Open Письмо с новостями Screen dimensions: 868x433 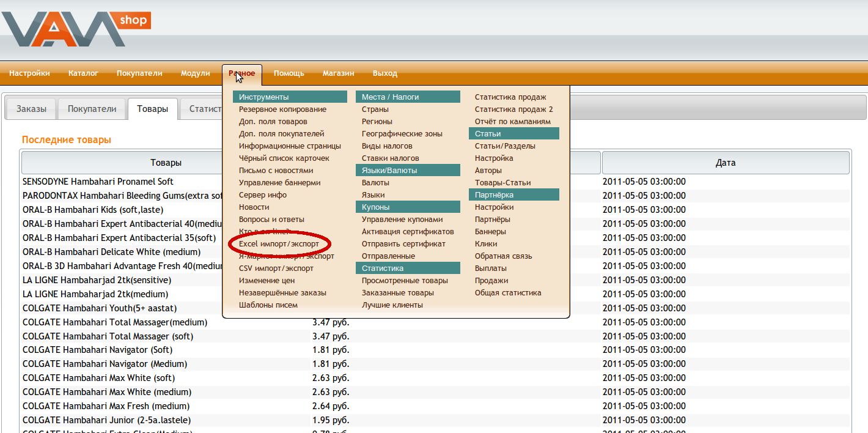(276, 171)
